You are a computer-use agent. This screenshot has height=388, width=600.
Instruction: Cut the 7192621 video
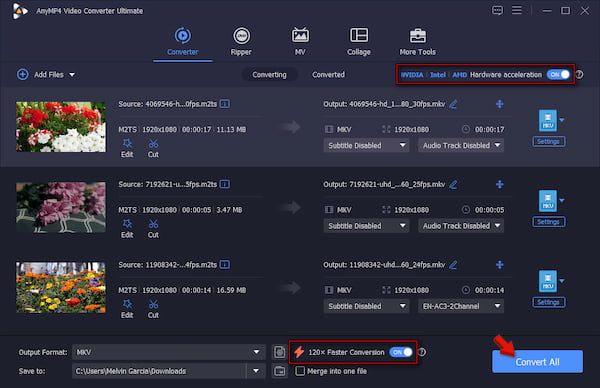[153, 229]
